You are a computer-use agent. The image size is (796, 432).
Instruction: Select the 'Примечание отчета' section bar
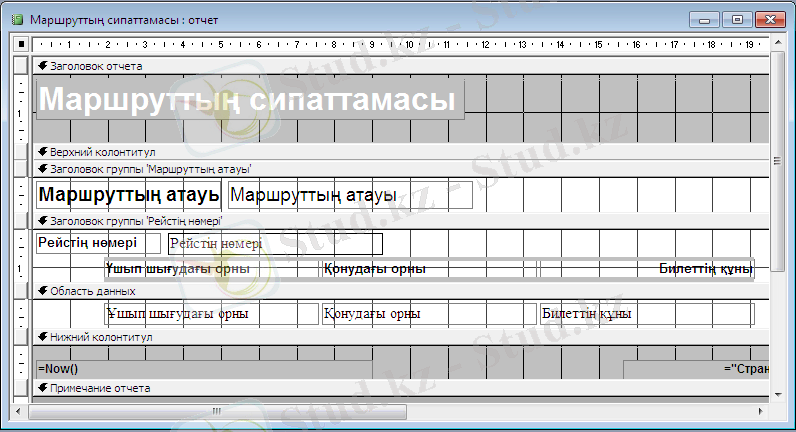pyautogui.click(x=401, y=388)
